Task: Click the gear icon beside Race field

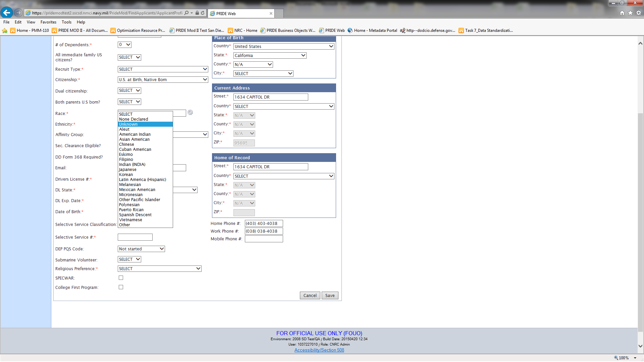Action: pos(190,113)
